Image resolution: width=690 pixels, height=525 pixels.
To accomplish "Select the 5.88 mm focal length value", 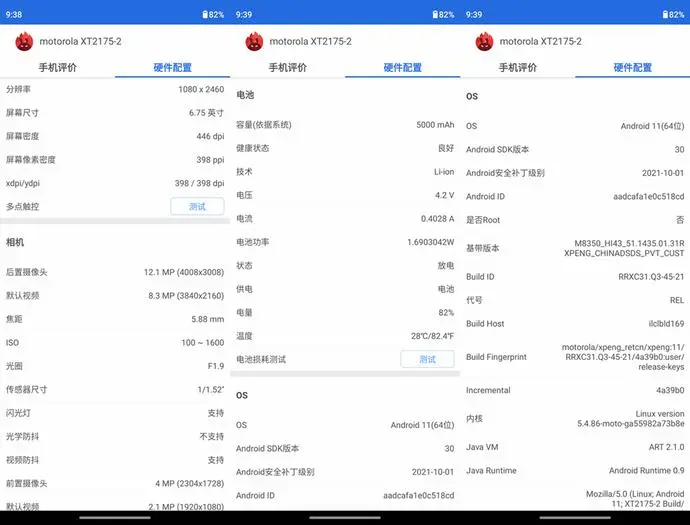I will (x=208, y=319).
